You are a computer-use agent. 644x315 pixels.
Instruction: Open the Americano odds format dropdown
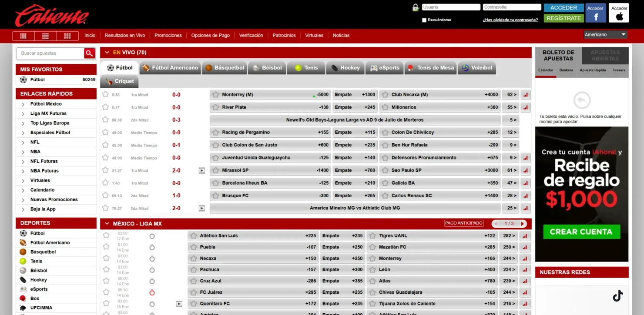606,34
